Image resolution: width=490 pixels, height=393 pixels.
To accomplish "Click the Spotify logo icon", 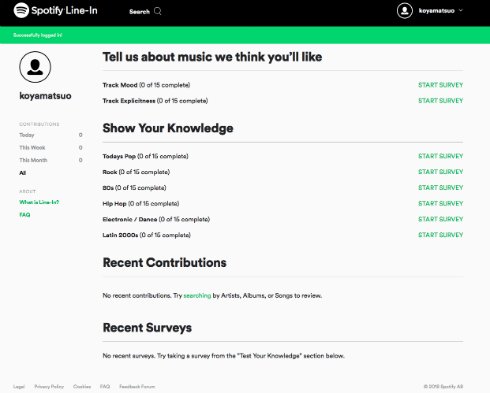I will pos(21,10).
